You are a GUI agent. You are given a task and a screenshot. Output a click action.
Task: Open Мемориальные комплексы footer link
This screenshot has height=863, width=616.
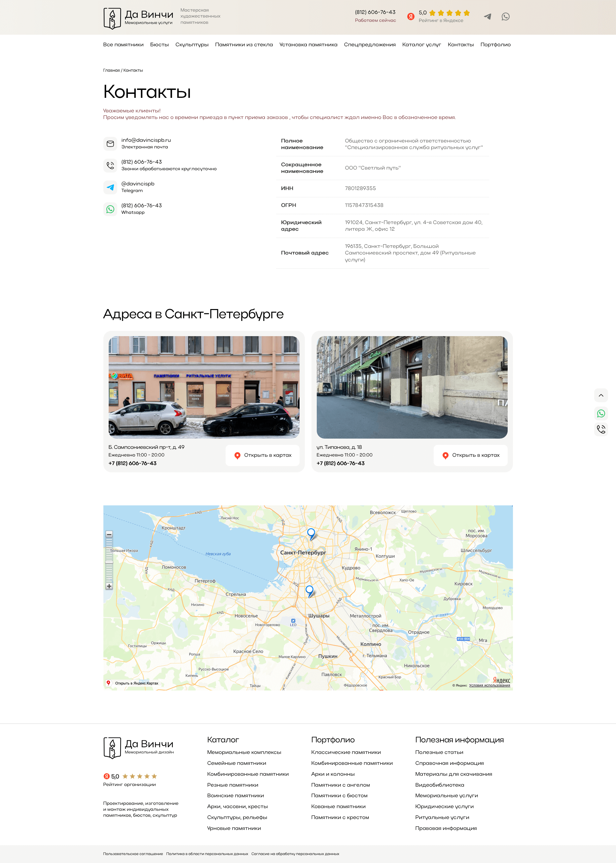click(x=244, y=752)
